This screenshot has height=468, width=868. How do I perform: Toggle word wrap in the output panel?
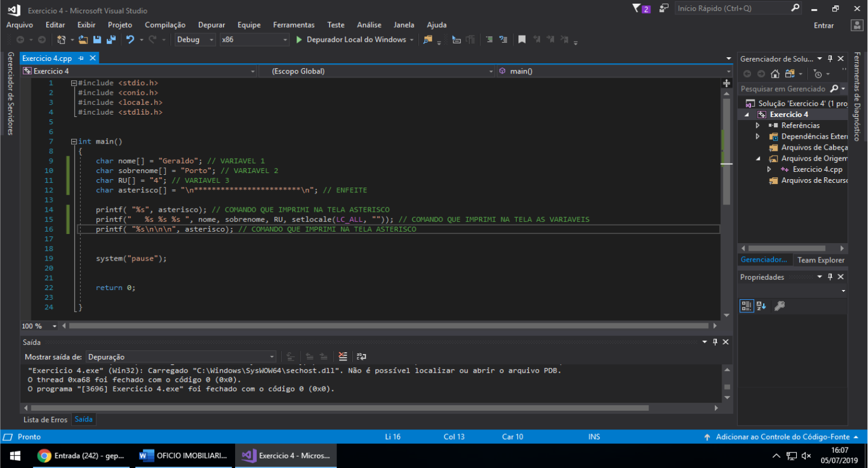362,356
